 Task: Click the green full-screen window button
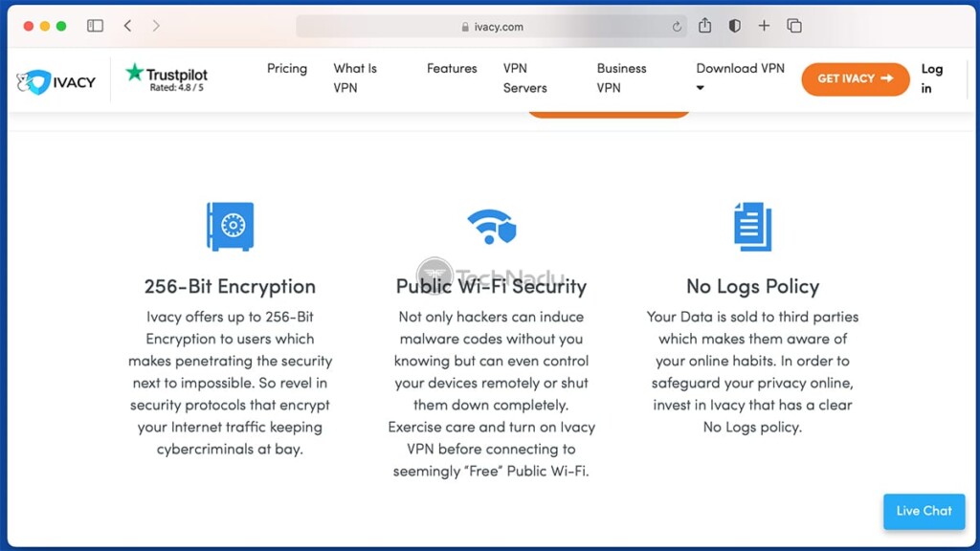coord(61,26)
